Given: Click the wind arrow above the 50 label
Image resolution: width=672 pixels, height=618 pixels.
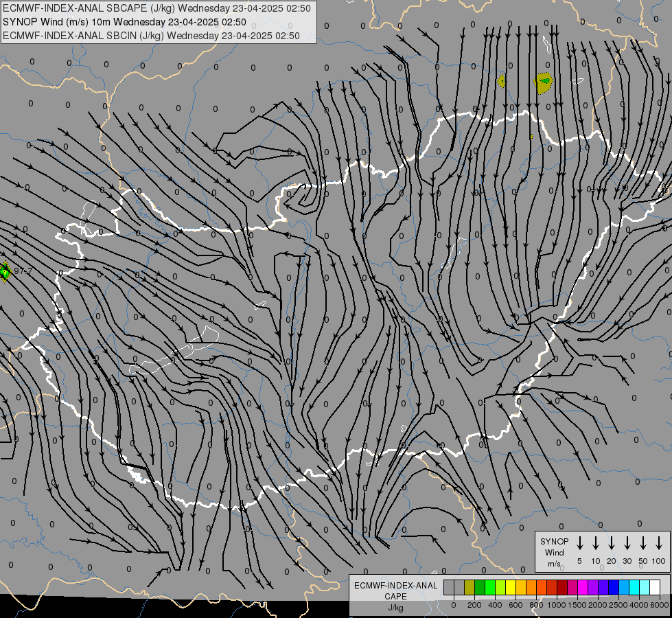Looking at the screenshot, I should pos(643,542).
